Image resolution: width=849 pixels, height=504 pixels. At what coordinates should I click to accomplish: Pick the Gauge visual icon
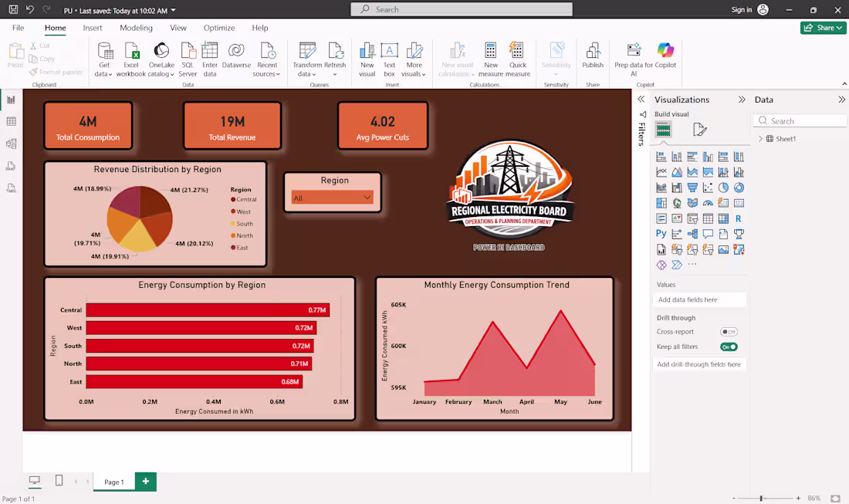click(708, 203)
